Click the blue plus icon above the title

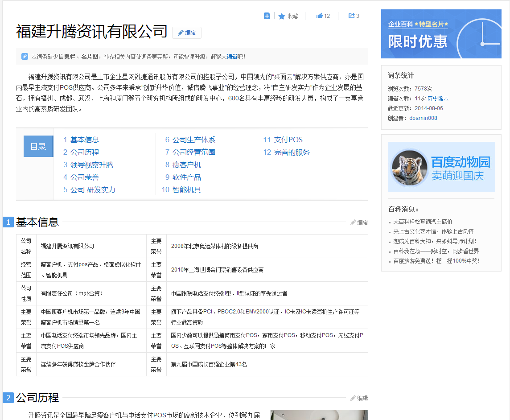267,16
